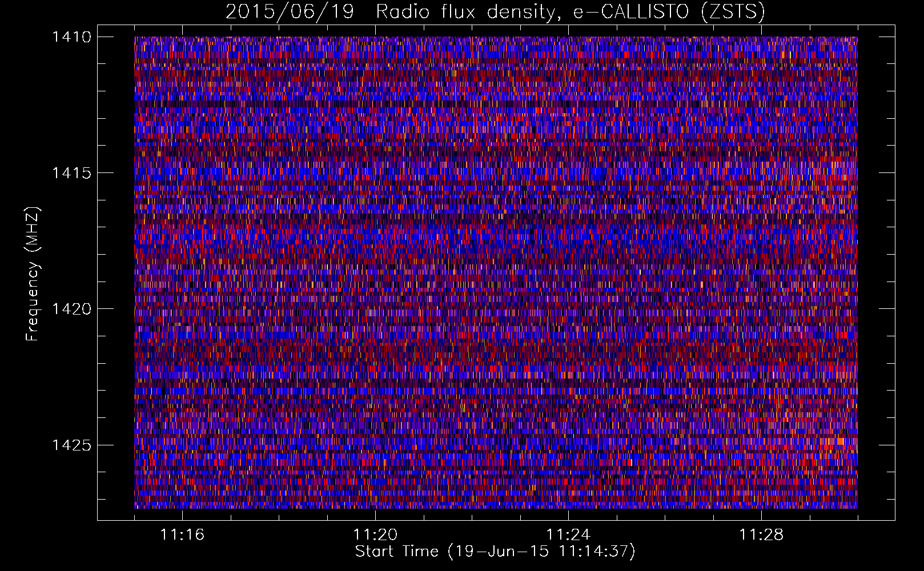This screenshot has height=571, width=924.
Task: Click the 'Frequency (MHZ)' axis label
Action: pyautogui.click(x=33, y=274)
